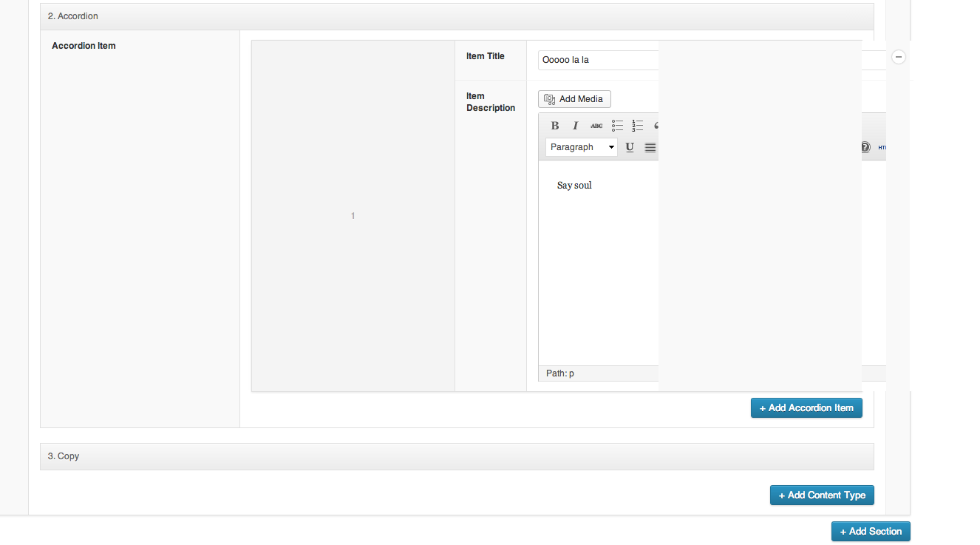Viewport: 980px width, 545px height.
Task: Insert an ordered numbered list
Action: click(638, 126)
